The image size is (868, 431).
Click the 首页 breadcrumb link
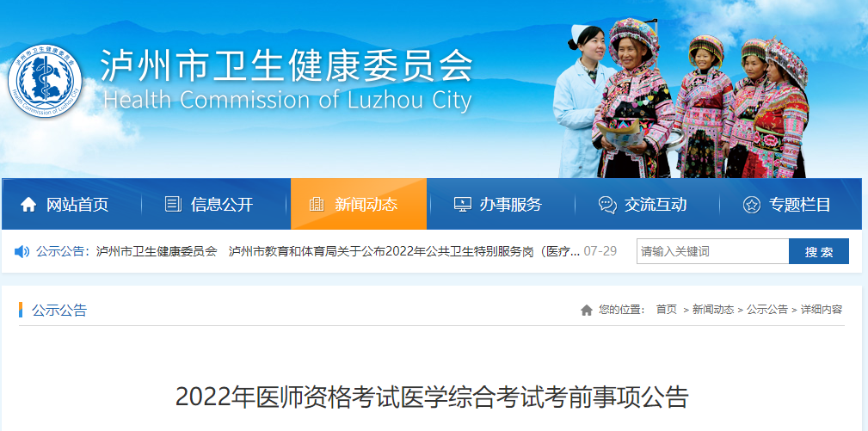[x=667, y=310]
